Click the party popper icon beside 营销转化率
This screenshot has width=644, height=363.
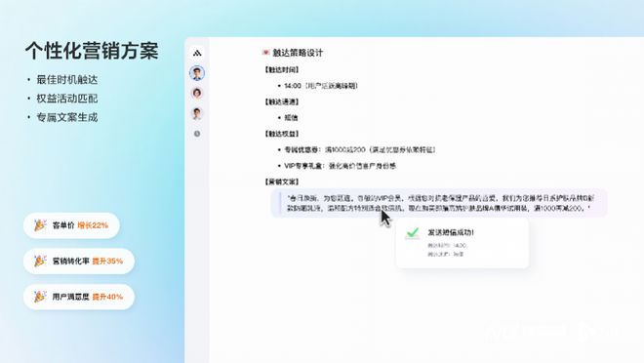click(x=40, y=261)
